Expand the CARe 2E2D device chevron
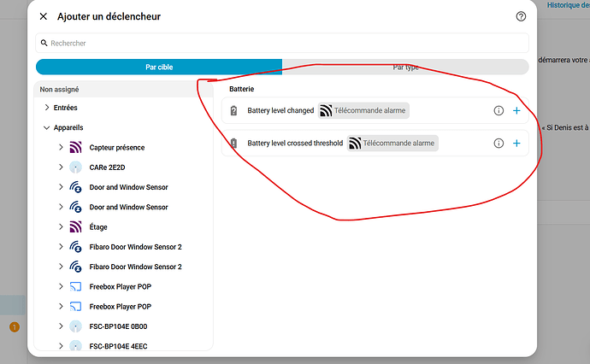The height and width of the screenshot is (364, 590). [x=61, y=167]
